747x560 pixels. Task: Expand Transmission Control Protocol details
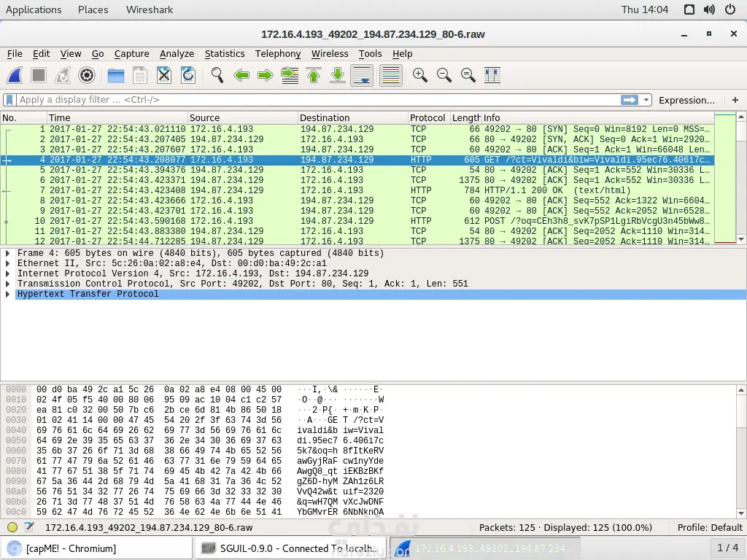point(7,284)
